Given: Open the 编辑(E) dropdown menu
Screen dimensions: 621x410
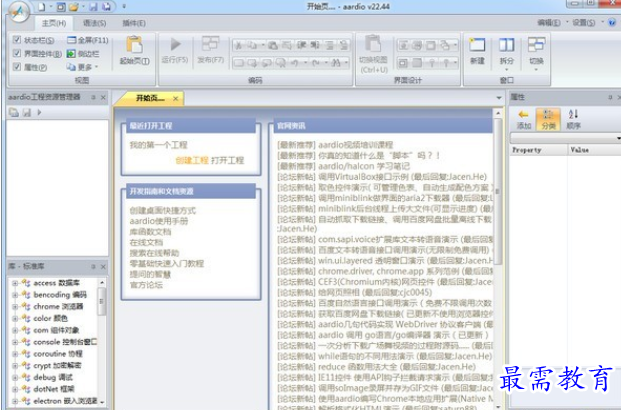Looking at the screenshot, I should click(552, 23).
